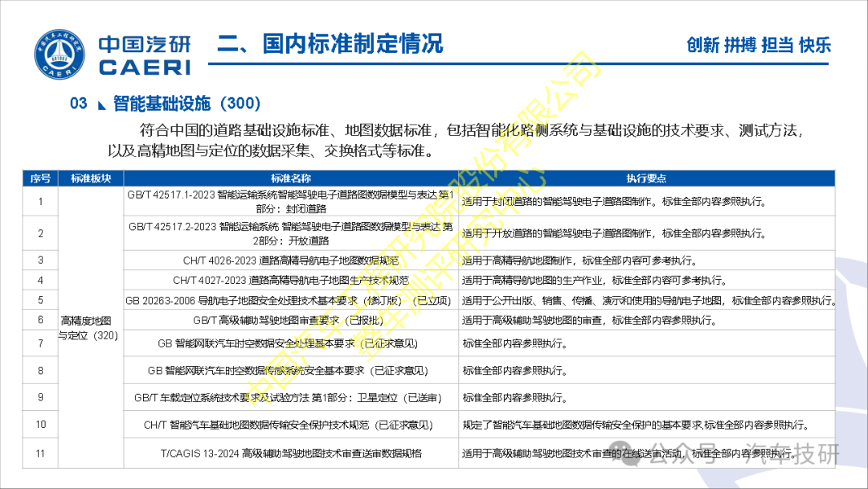Viewport: 868px width, 489px height.
Task: Select the slide title 二、国内标准制定情况
Action: (x=330, y=43)
